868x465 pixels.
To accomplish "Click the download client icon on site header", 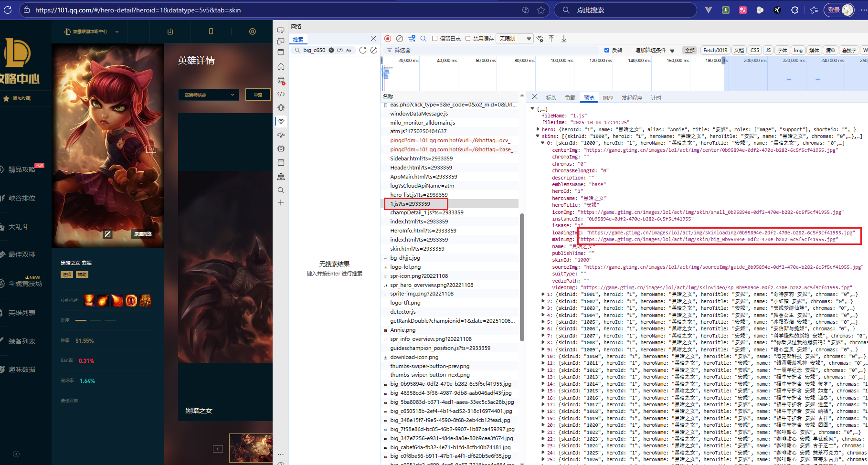I will (170, 32).
